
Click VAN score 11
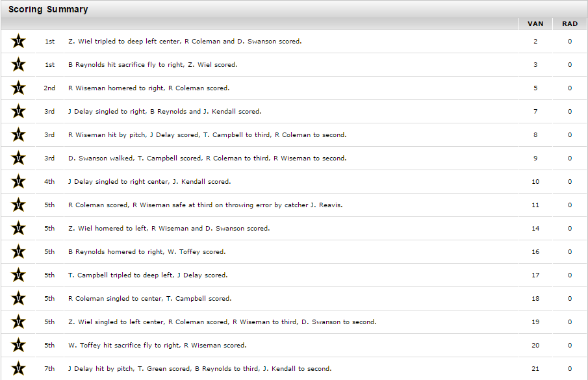pos(535,205)
